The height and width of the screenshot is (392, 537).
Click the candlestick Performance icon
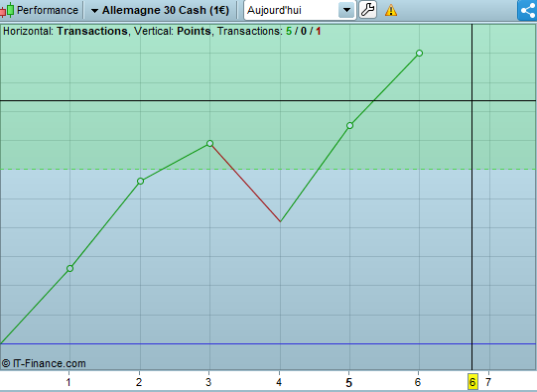7,10
